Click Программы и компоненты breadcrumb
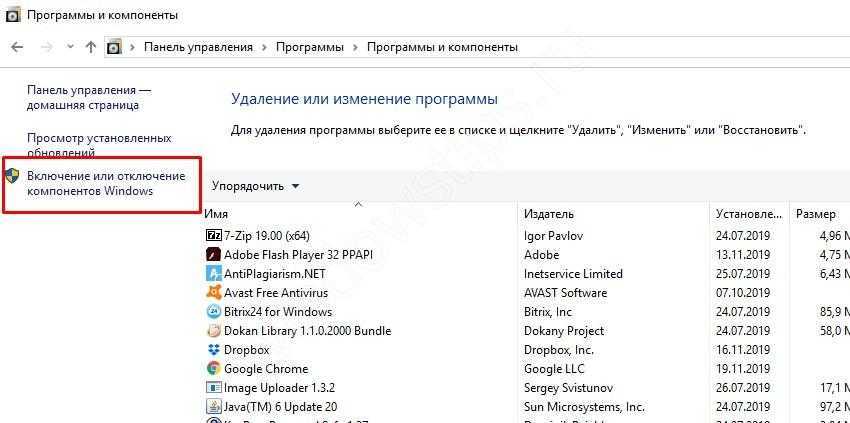 tap(442, 47)
